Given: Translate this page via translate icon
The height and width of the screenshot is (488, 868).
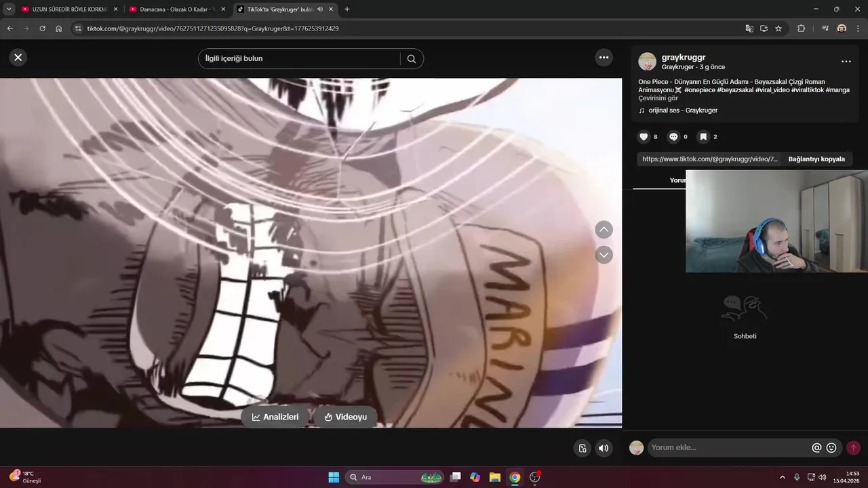Looking at the screenshot, I should click(x=749, y=28).
